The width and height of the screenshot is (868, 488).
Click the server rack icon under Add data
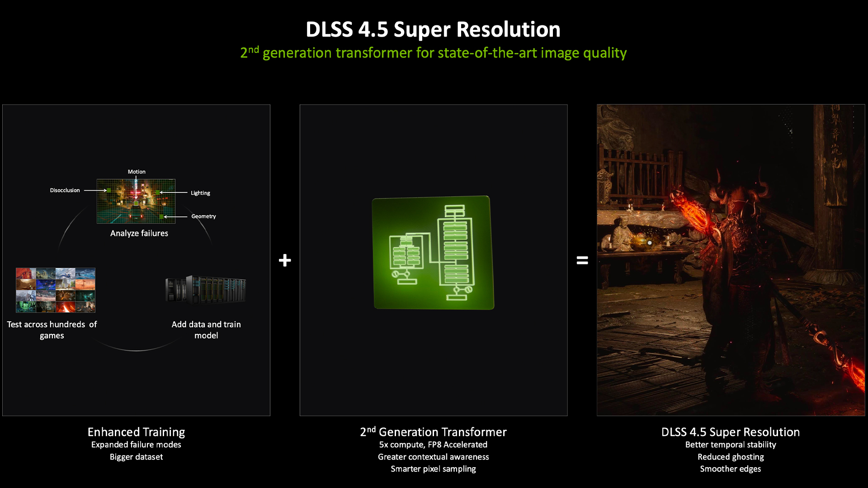(x=206, y=291)
